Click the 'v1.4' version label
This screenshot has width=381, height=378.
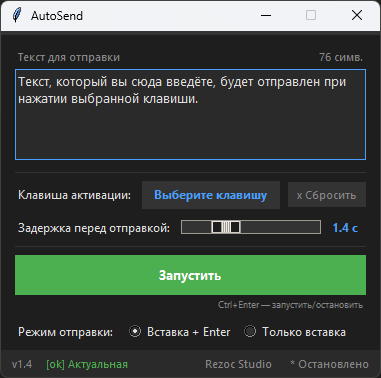[22, 364]
